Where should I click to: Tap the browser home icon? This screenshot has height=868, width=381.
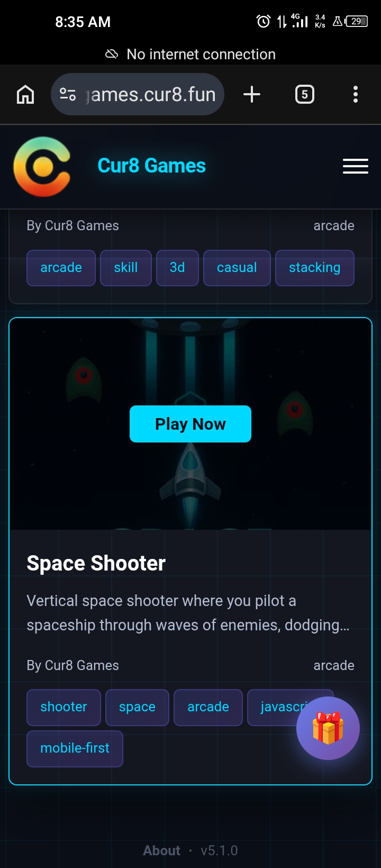click(x=25, y=95)
